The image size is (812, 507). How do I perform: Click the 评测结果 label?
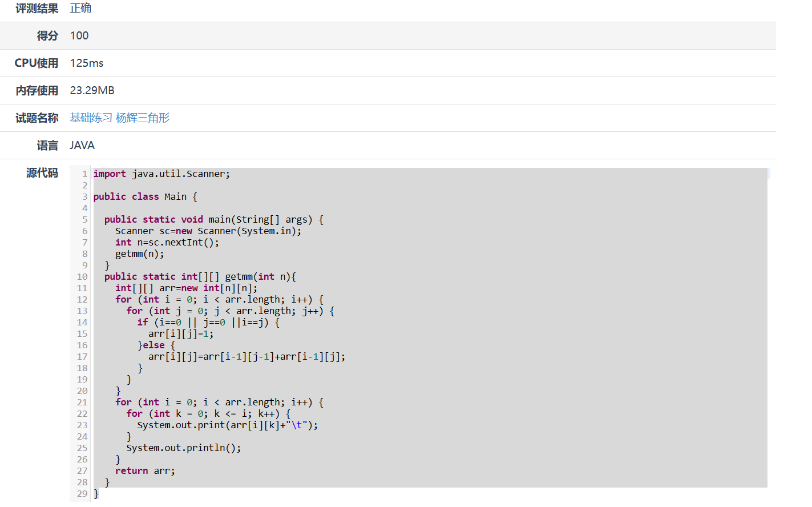pyautogui.click(x=37, y=9)
